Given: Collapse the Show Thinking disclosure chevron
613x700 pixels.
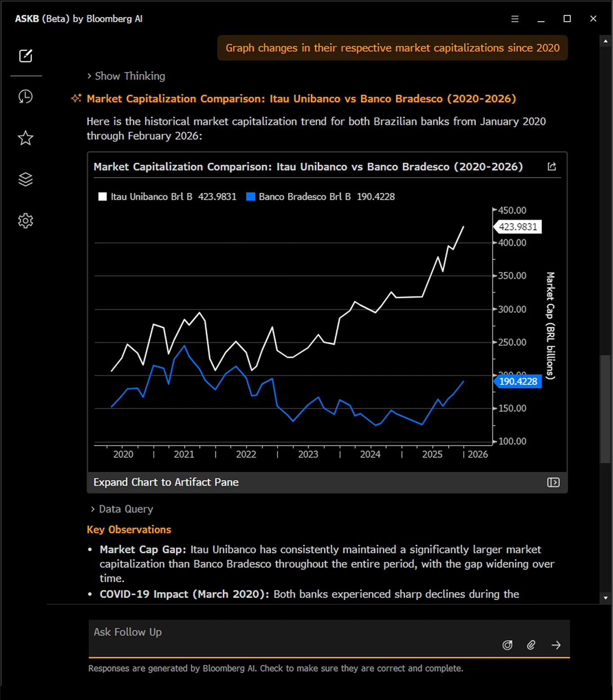Looking at the screenshot, I should [x=89, y=76].
